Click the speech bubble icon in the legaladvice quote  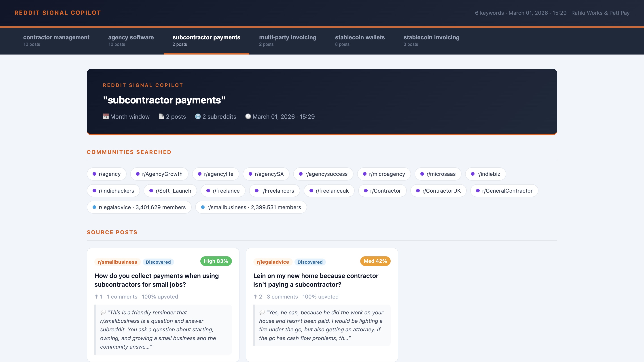[x=262, y=313]
